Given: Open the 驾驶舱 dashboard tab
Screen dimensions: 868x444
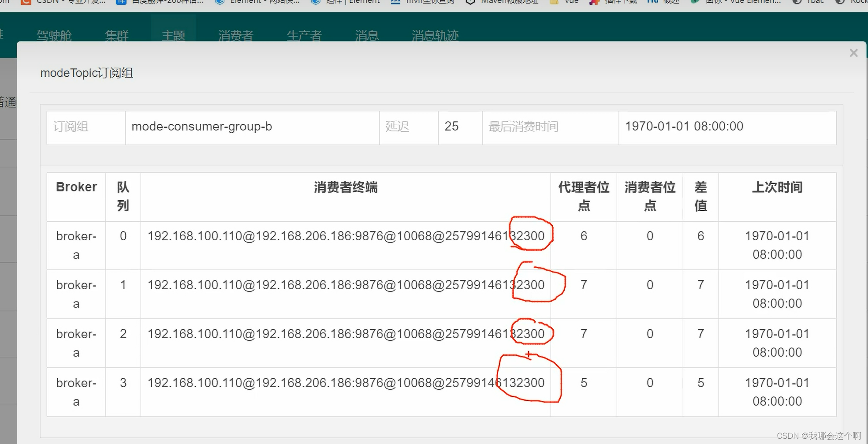Looking at the screenshot, I should (54, 35).
